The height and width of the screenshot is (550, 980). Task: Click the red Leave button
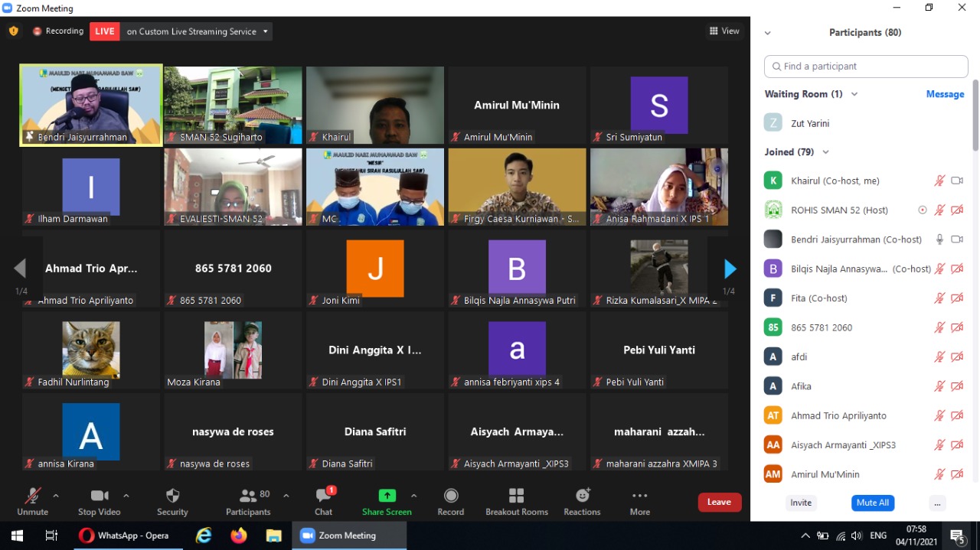(x=720, y=502)
